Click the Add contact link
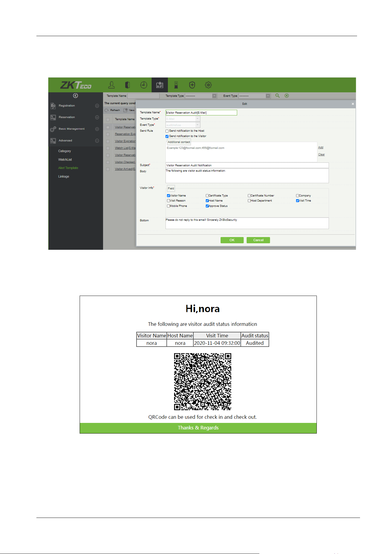 (x=321, y=147)
